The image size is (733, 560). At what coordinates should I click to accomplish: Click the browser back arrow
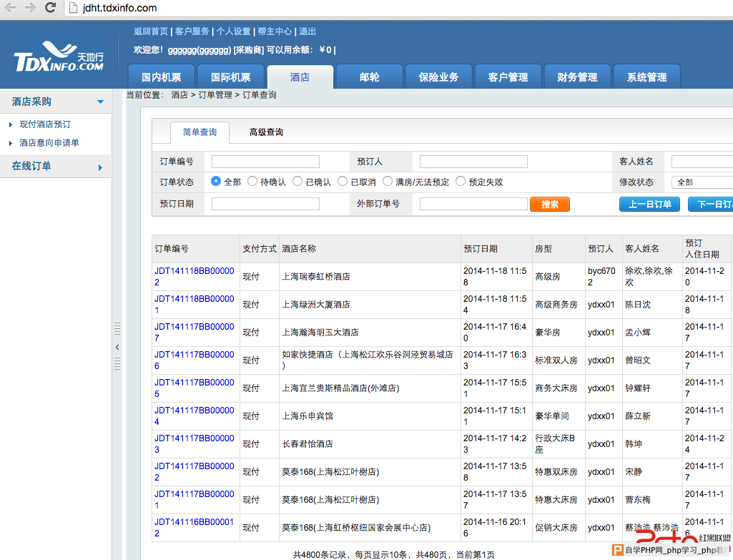tap(11, 8)
